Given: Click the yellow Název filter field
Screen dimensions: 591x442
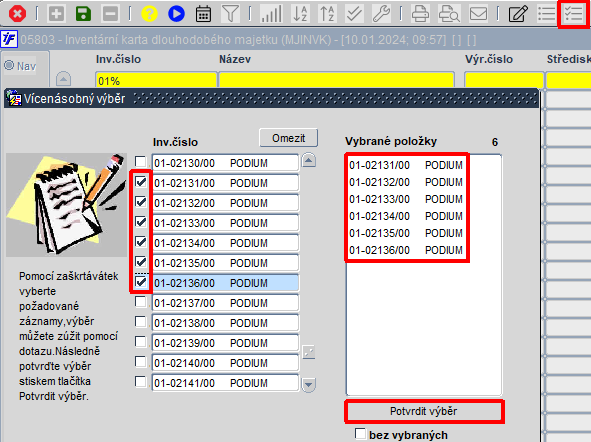Looking at the screenshot, I should tap(336, 81).
